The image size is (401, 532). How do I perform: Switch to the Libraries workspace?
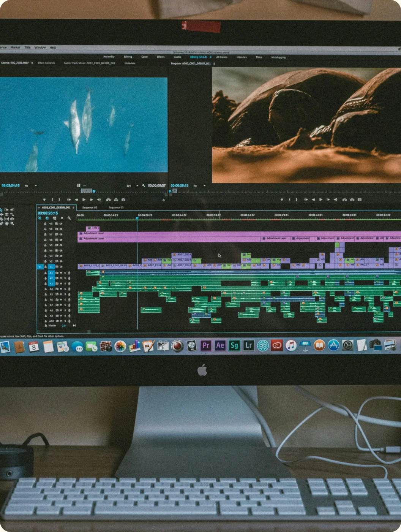point(242,57)
